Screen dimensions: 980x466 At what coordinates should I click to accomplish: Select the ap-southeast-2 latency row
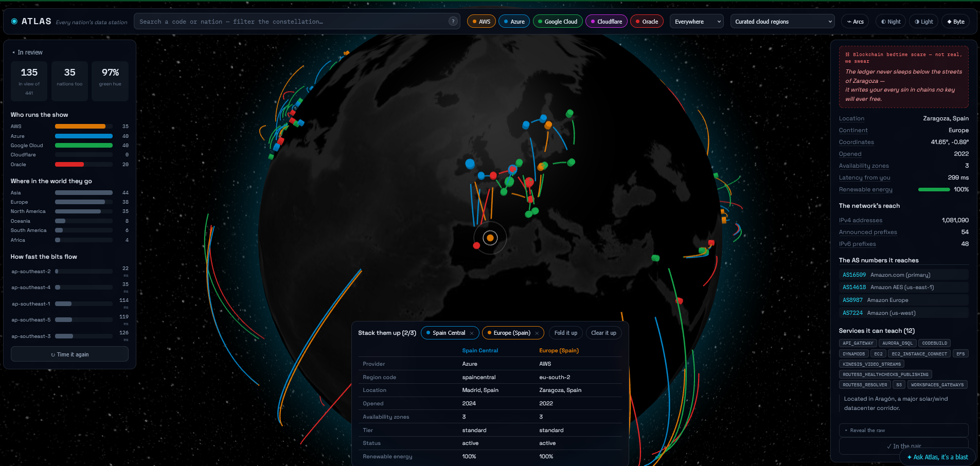[69, 272]
